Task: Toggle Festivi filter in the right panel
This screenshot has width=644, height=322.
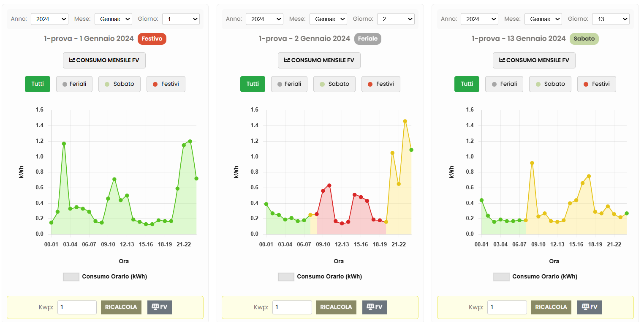Action: click(596, 84)
